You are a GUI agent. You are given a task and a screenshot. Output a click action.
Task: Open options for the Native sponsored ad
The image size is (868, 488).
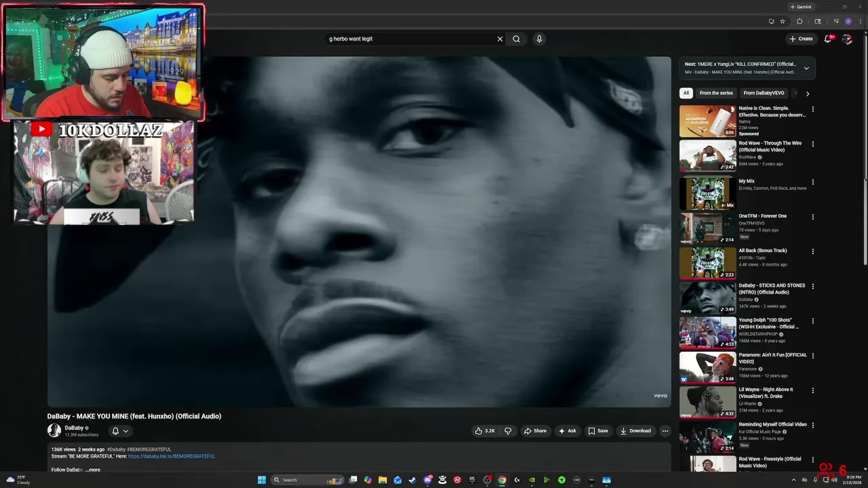(x=813, y=108)
